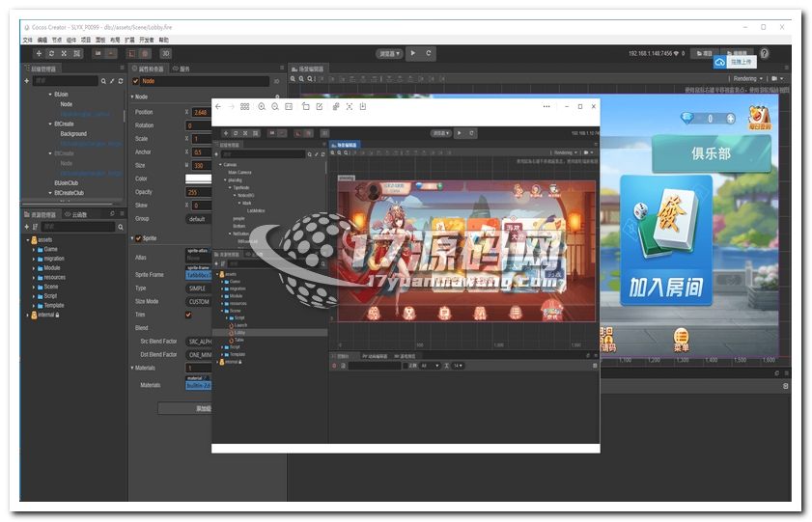
Task: Open the Src Blend Factor dropdown
Action: [x=198, y=342]
